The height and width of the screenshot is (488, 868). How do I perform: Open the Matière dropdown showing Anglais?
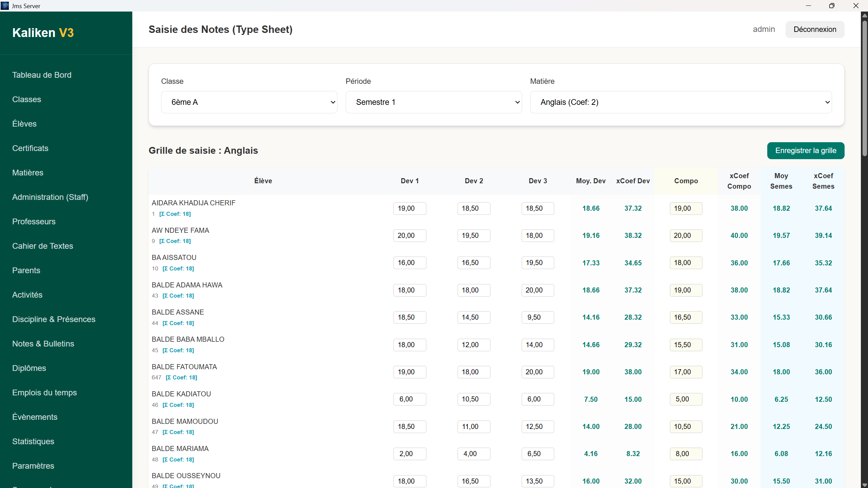tap(681, 102)
